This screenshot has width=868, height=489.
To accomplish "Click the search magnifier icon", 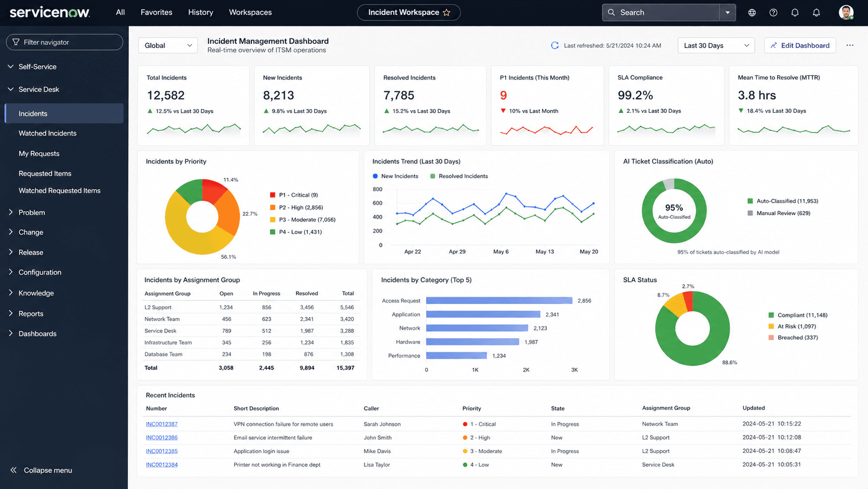I will pos(612,12).
